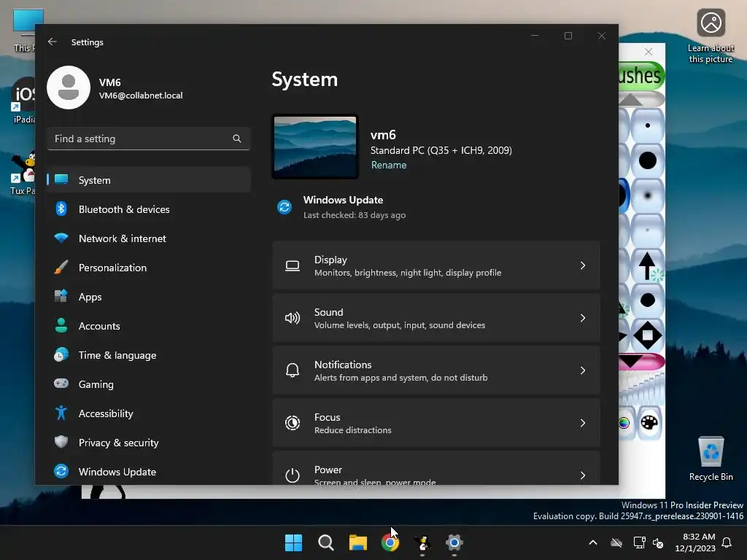Open Accessibility settings

click(x=149, y=413)
